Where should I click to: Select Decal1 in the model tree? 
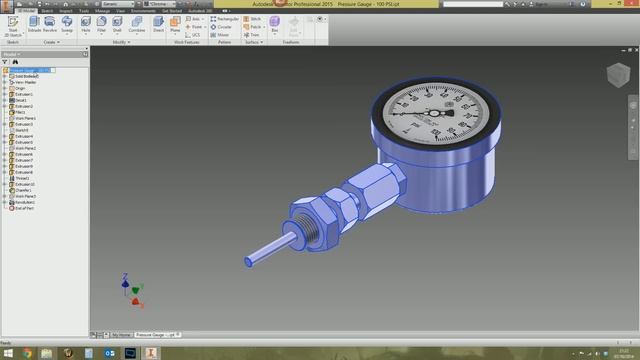coord(18,100)
